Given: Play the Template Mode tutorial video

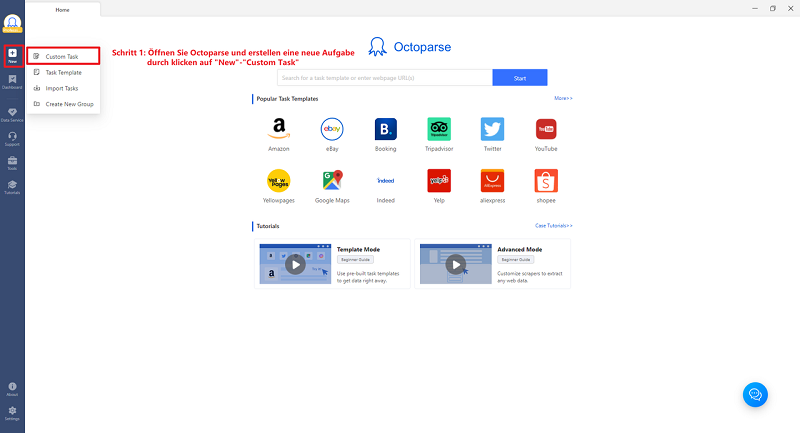Looking at the screenshot, I should 295,264.
